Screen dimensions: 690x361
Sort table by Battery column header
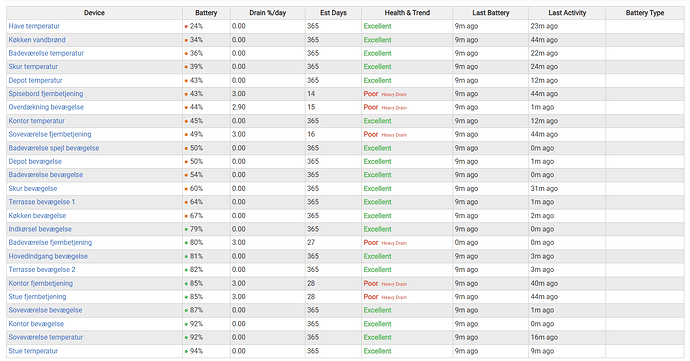(x=206, y=13)
